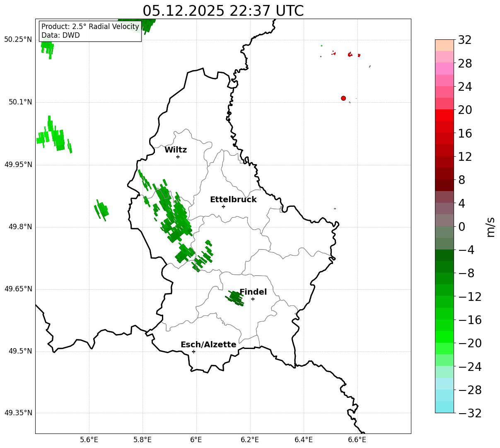Click the −16 colorbar tick label

click(x=470, y=320)
